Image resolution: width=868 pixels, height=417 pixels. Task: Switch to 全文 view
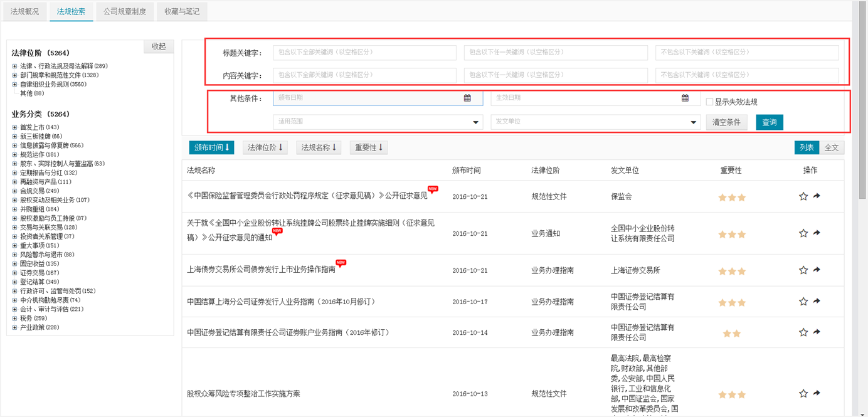click(832, 147)
